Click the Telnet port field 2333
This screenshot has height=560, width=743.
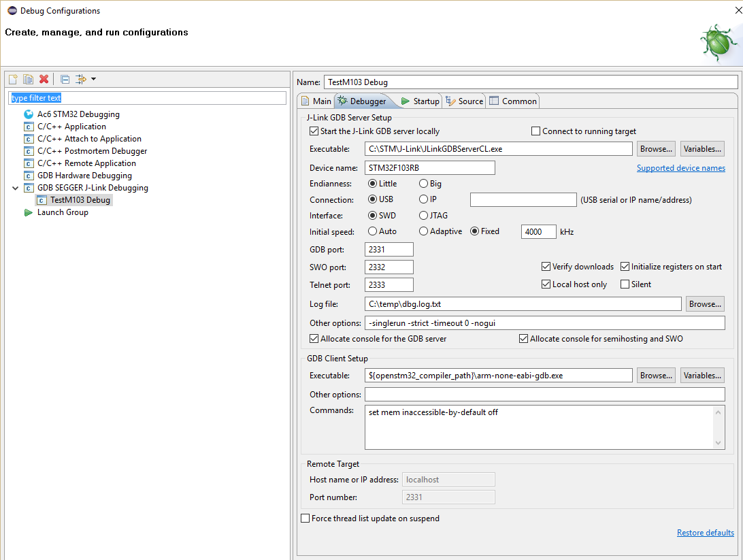389,284
